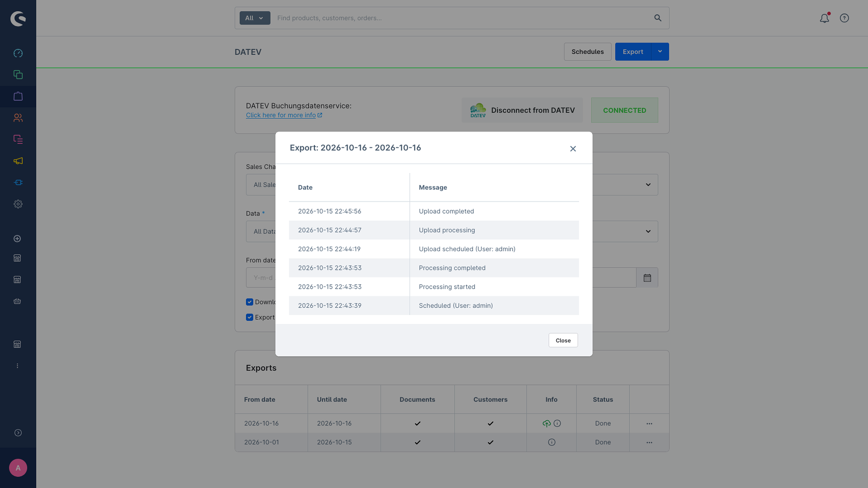
Task: Click the '2026-10-15 22:43:39' log date
Action: (x=330, y=305)
